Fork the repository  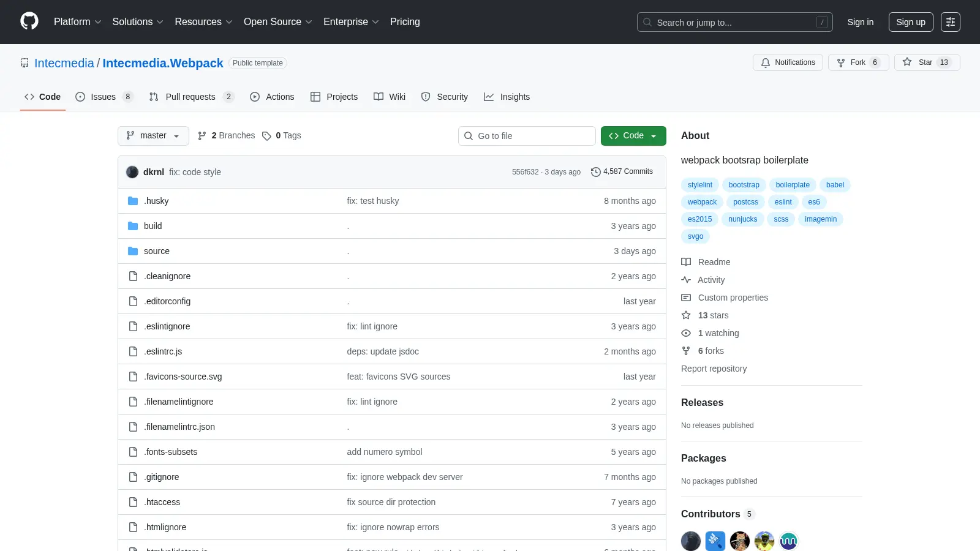[858, 62]
